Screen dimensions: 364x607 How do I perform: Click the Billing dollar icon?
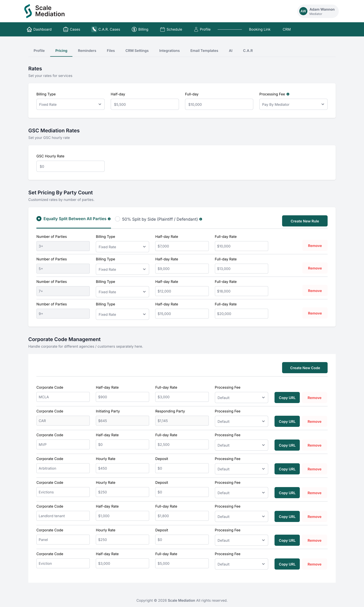click(x=134, y=29)
